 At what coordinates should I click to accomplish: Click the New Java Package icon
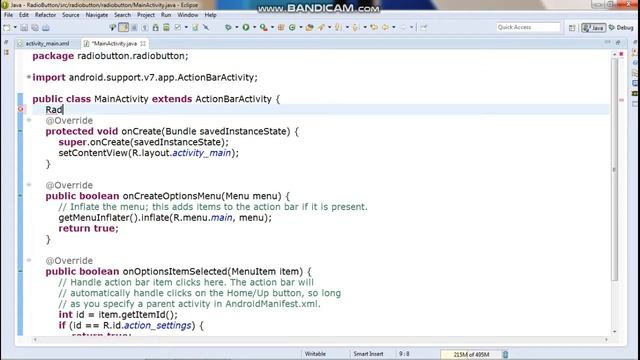(281, 27)
